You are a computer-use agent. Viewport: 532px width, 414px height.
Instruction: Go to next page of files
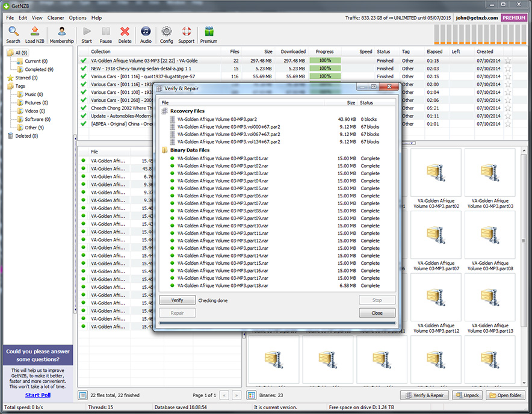237,395
